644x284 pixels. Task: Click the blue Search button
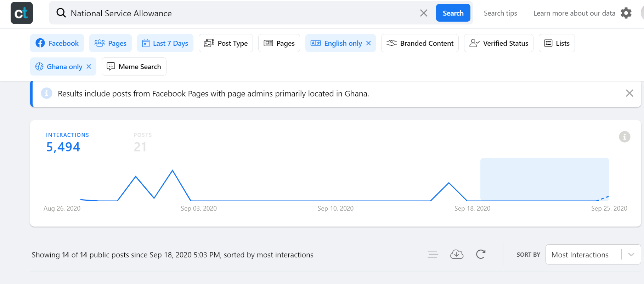[x=453, y=13]
